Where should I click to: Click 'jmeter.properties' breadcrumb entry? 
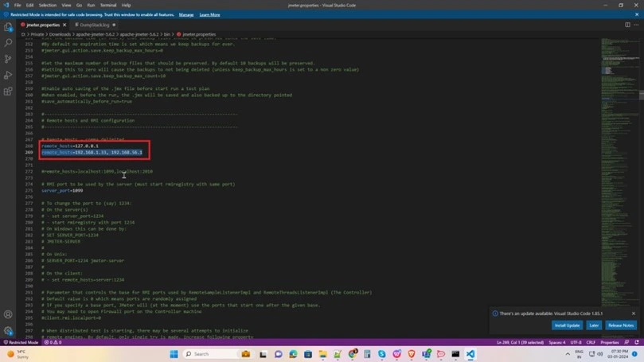point(199,34)
